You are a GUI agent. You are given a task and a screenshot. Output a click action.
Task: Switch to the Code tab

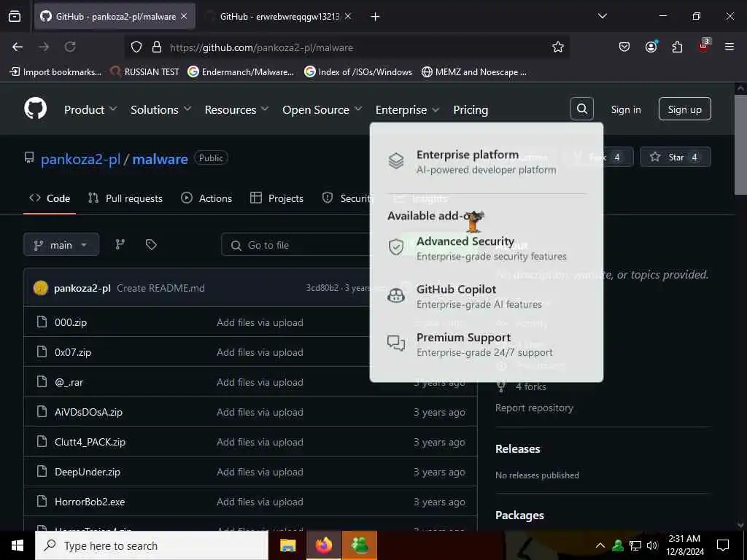point(50,198)
